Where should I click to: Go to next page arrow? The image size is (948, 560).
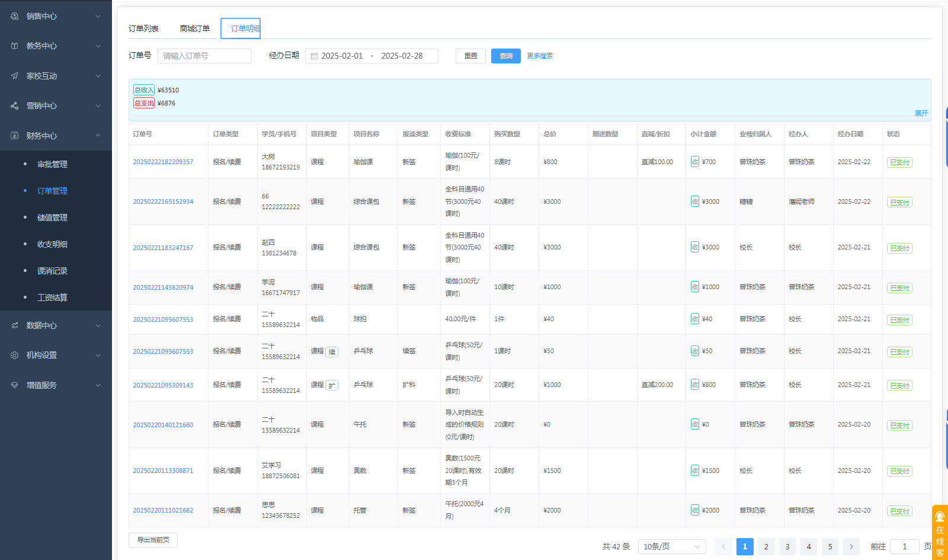click(x=851, y=546)
